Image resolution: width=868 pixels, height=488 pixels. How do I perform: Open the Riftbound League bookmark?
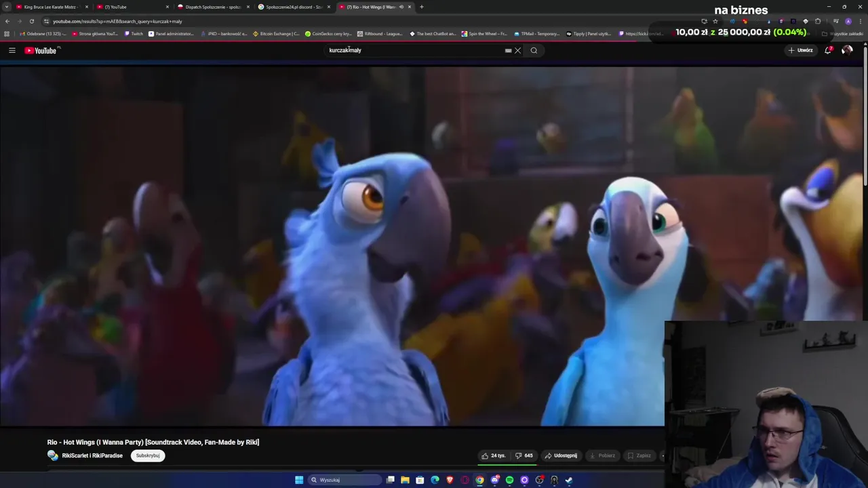pyautogui.click(x=380, y=34)
